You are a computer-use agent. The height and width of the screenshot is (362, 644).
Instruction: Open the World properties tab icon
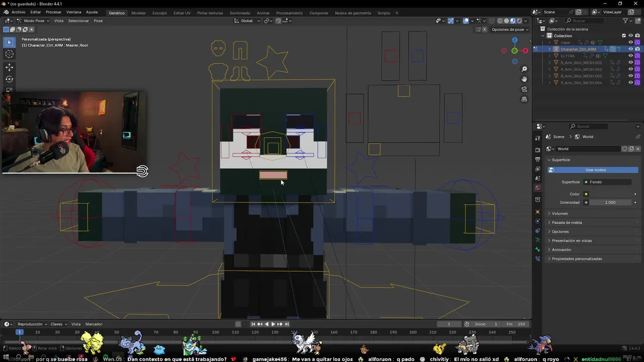point(537,188)
